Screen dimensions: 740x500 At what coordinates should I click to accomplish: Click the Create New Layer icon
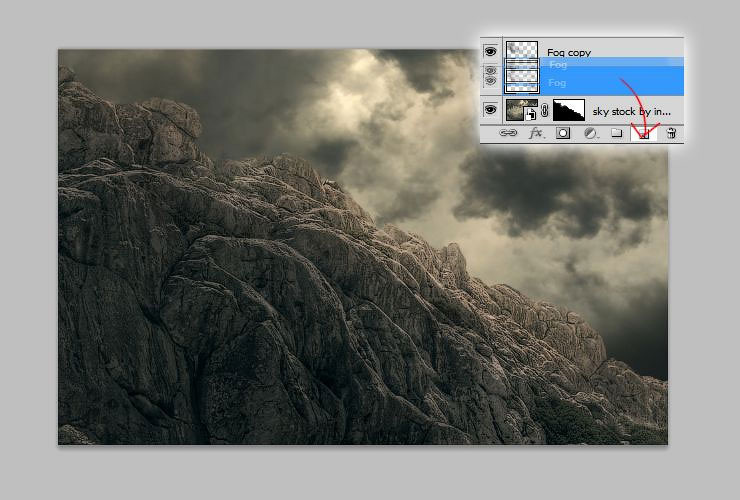tap(644, 134)
